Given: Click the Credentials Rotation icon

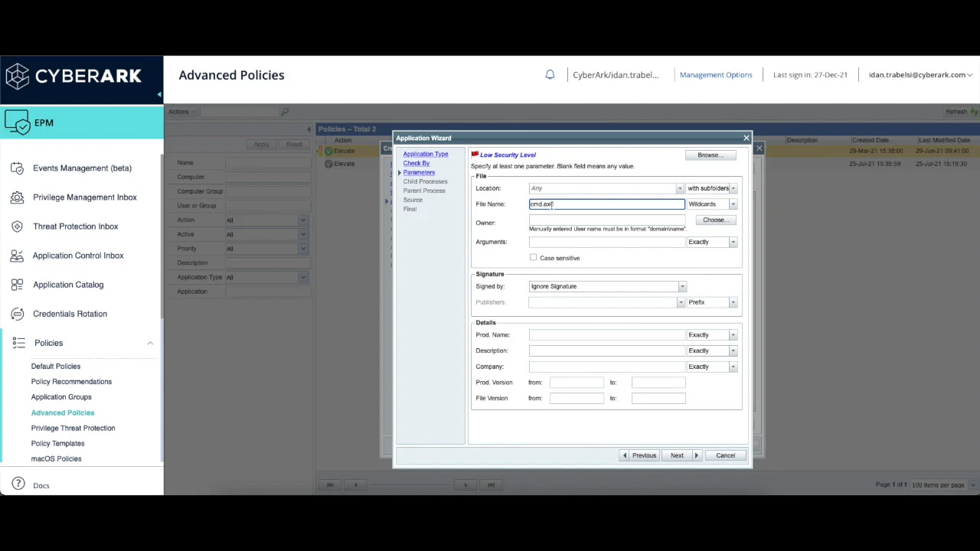Looking at the screenshot, I should coord(17,314).
